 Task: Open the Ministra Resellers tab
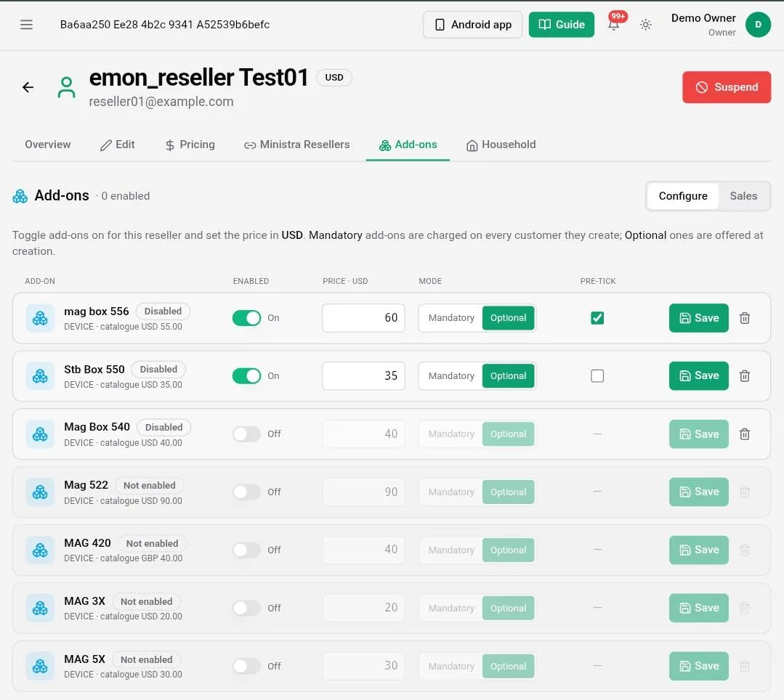[x=297, y=145]
